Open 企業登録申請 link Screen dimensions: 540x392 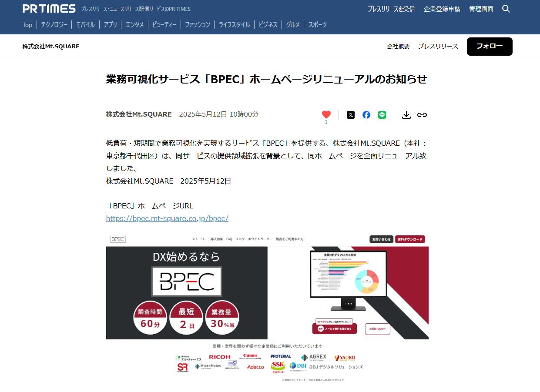click(442, 9)
